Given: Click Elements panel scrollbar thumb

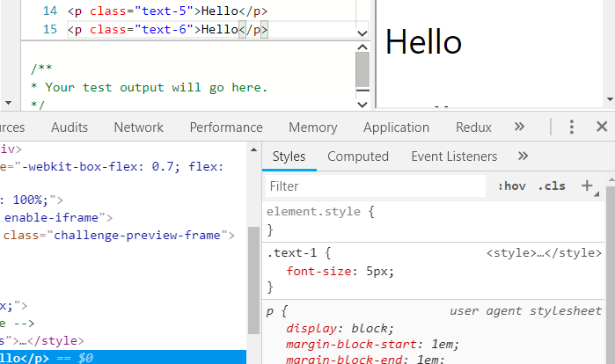Looking at the screenshot, I should tap(253, 280).
